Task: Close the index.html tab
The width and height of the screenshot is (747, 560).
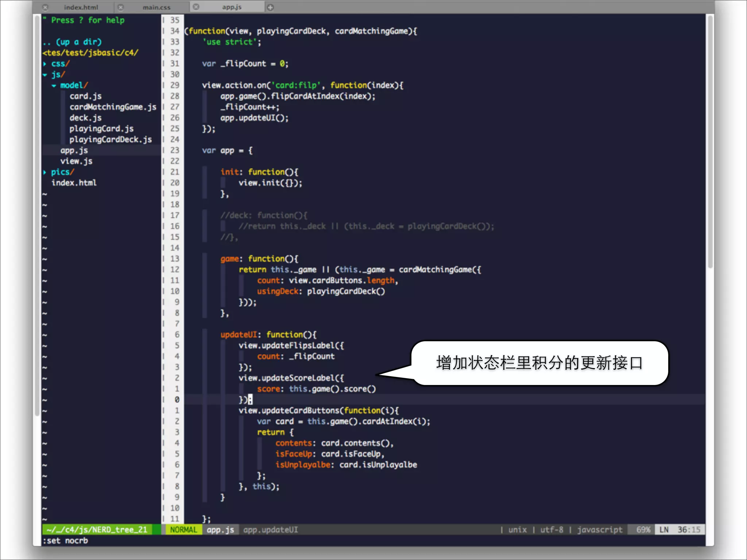Action: coord(45,7)
